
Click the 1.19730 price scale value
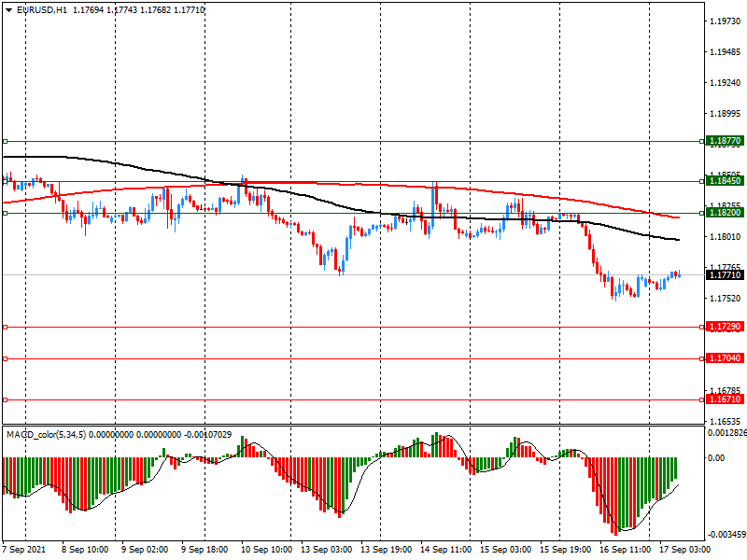click(x=726, y=21)
